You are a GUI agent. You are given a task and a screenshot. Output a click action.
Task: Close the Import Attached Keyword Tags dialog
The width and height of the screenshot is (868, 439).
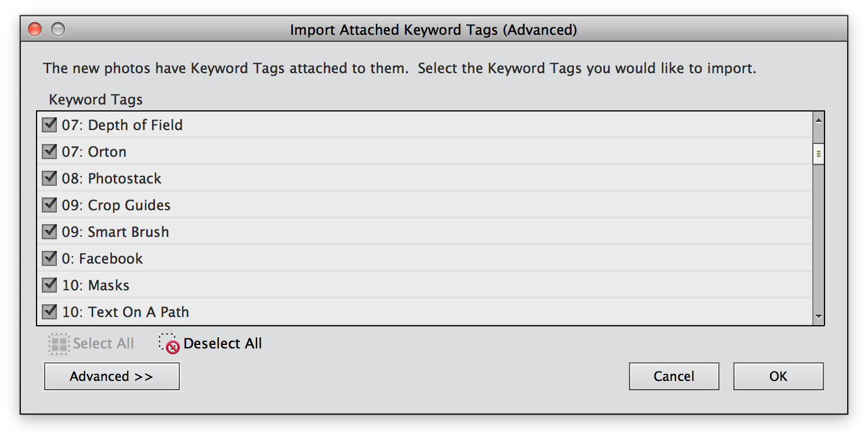pyautogui.click(x=35, y=28)
